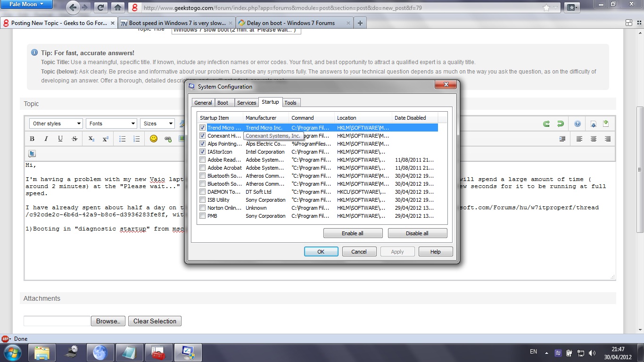644x362 pixels.
Task: Click the Adblock Plus icon in the status bar
Action: (x=6, y=338)
